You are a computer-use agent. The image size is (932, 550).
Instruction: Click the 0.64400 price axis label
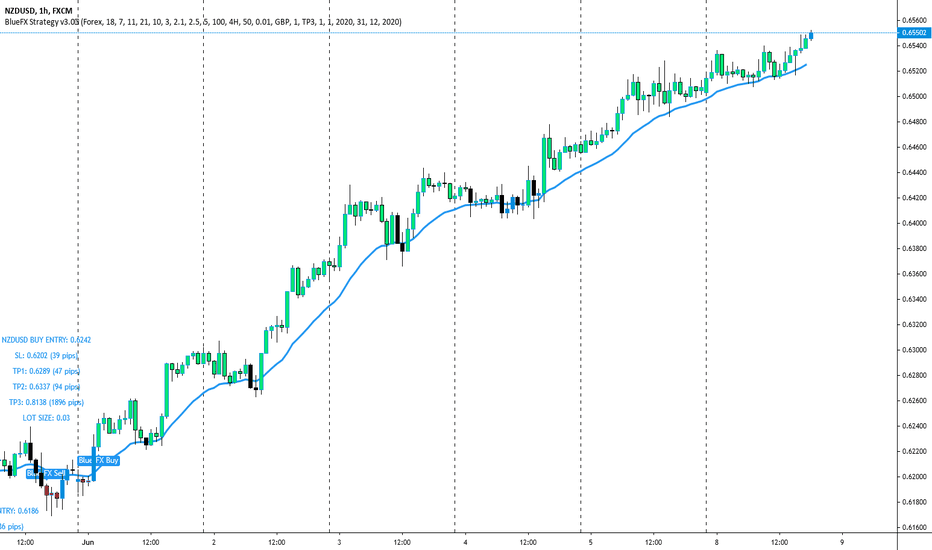point(914,172)
